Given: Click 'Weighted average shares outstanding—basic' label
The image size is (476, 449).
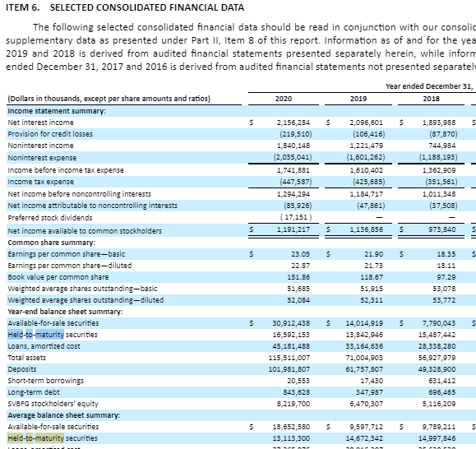Looking at the screenshot, I should [x=82, y=288].
